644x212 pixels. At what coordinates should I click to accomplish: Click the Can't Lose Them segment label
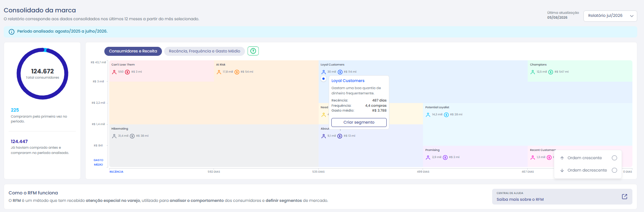123,65
